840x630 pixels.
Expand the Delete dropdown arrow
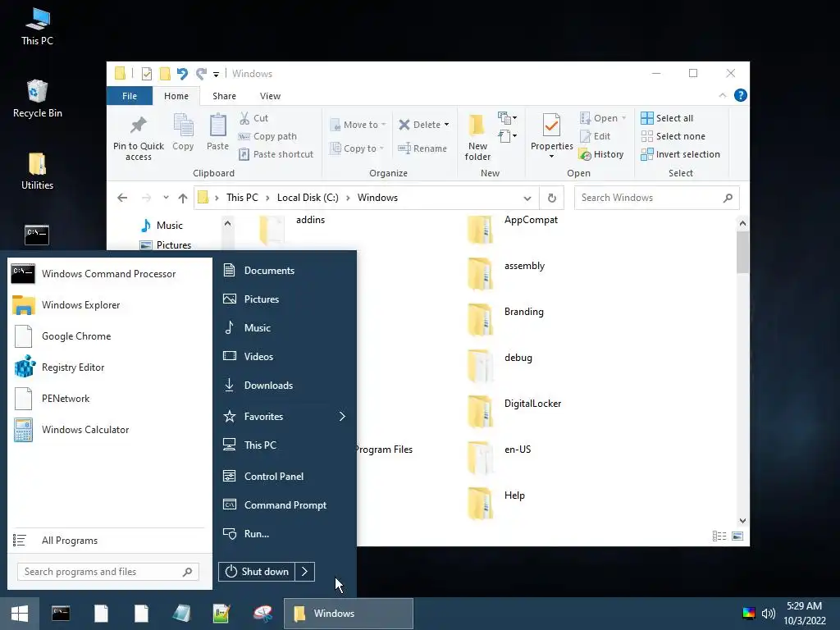coord(446,125)
